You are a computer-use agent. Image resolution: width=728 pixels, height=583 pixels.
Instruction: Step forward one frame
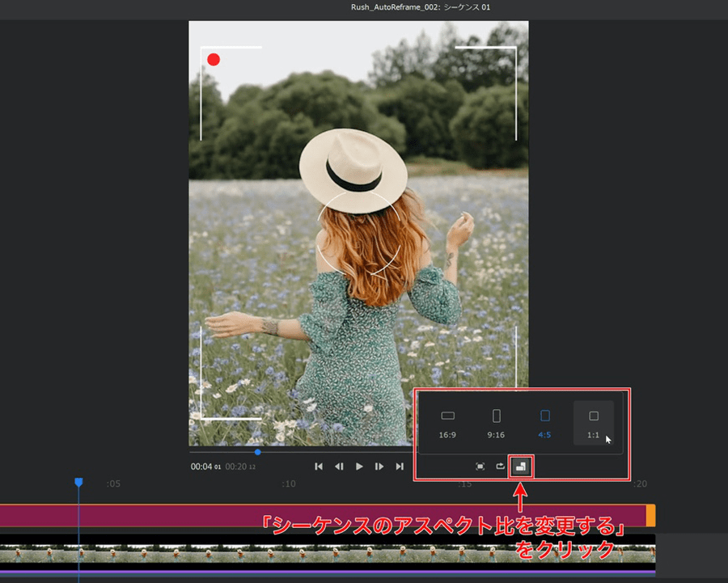point(379,467)
